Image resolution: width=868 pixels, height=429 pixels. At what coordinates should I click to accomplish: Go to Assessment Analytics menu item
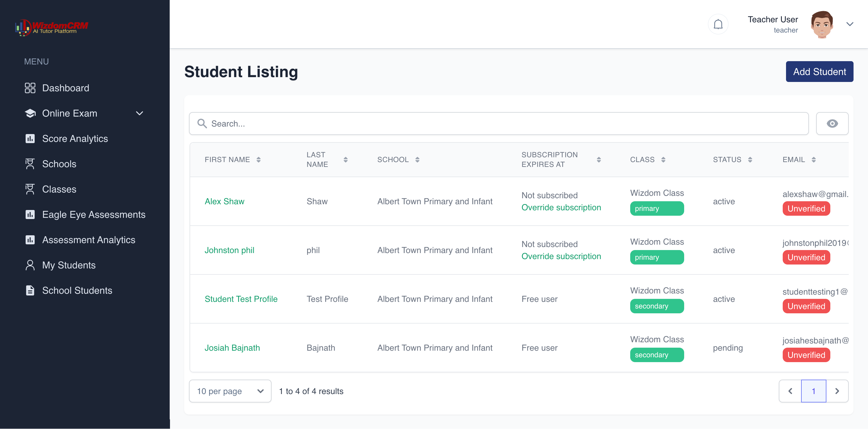point(88,240)
